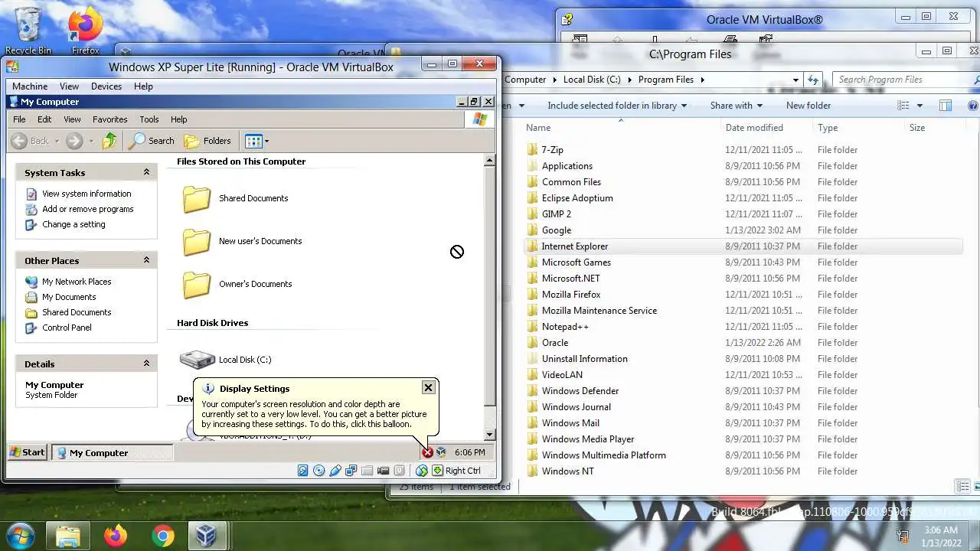
Task: Click View system information link
Action: pos(87,194)
